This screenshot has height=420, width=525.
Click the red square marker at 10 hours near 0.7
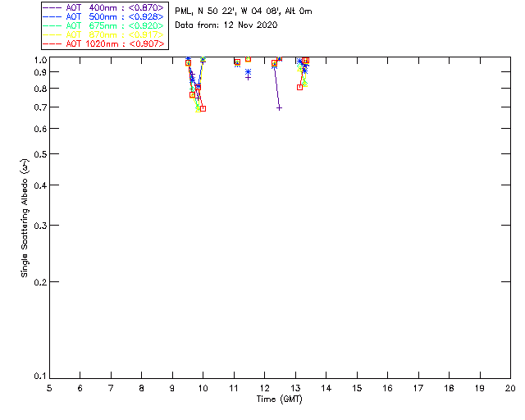203,108
